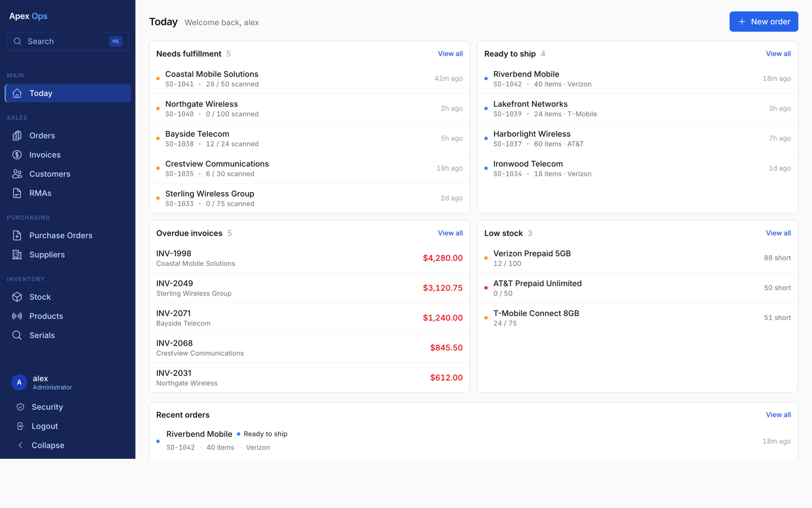Screen dimensions: 812x508
Task: Go to Purchase Orders label
Action: 61,235
